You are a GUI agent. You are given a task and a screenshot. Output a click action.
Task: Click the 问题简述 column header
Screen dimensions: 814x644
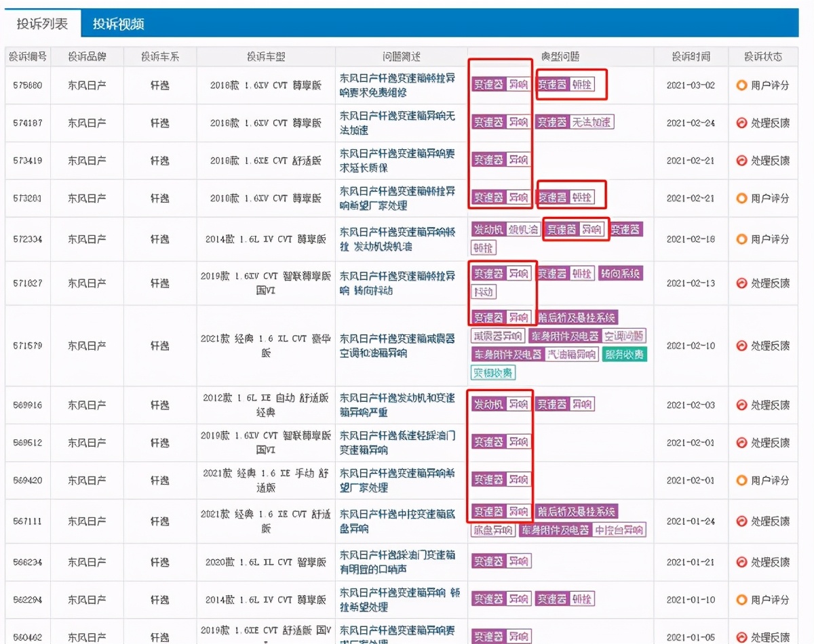(402, 57)
